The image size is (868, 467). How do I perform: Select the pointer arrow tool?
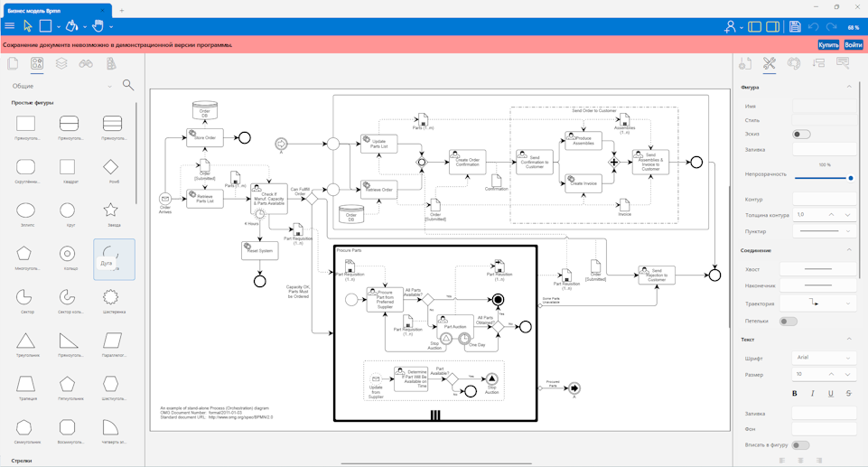point(27,26)
